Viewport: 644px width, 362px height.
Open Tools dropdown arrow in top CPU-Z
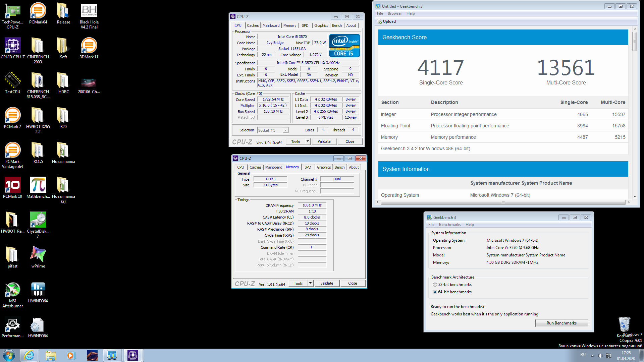308,141
